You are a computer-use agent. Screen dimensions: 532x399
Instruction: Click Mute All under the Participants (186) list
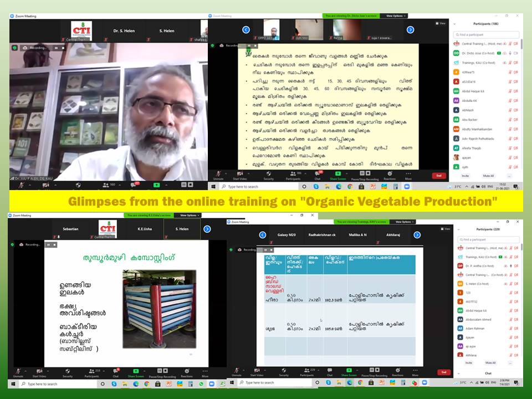(x=488, y=176)
